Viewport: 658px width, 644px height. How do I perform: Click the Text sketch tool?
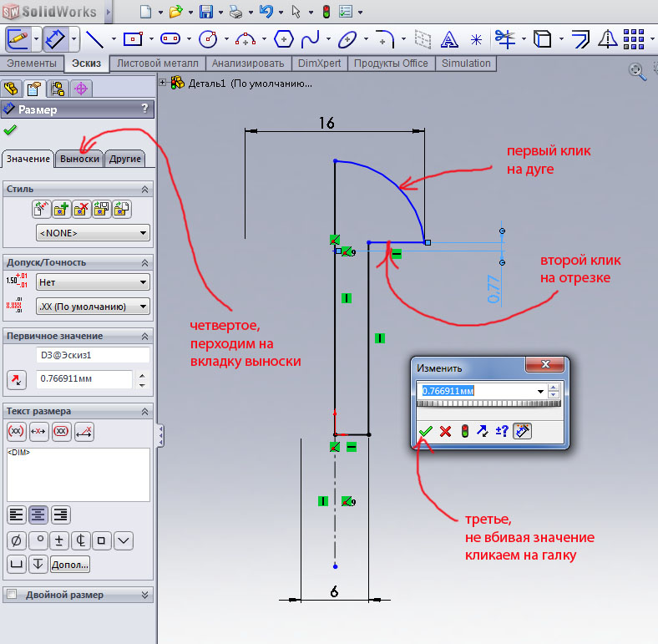(449, 38)
